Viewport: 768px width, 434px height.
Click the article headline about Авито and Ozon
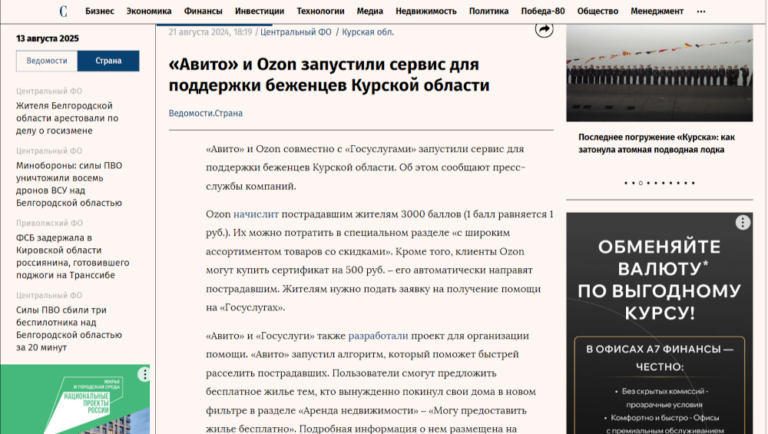(x=329, y=74)
